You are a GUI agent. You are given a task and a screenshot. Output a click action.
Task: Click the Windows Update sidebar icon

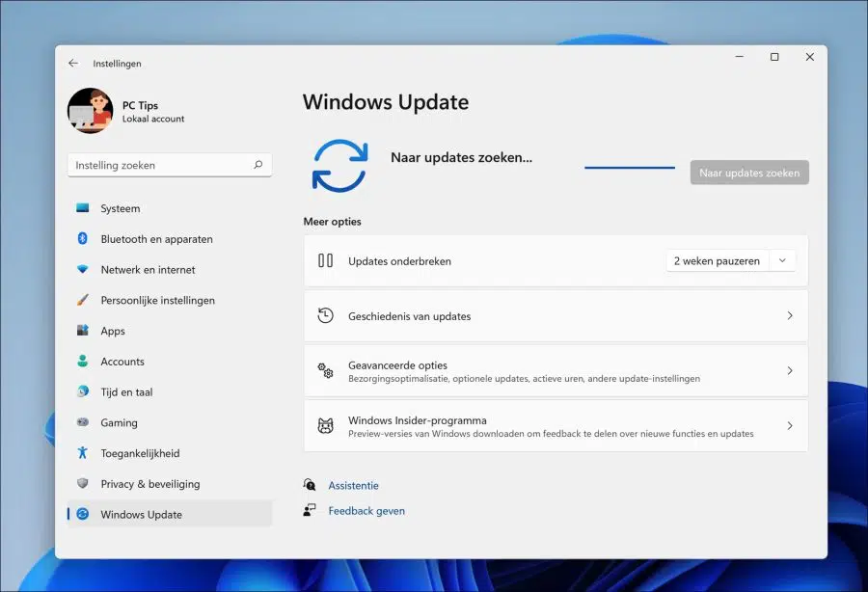(x=83, y=514)
